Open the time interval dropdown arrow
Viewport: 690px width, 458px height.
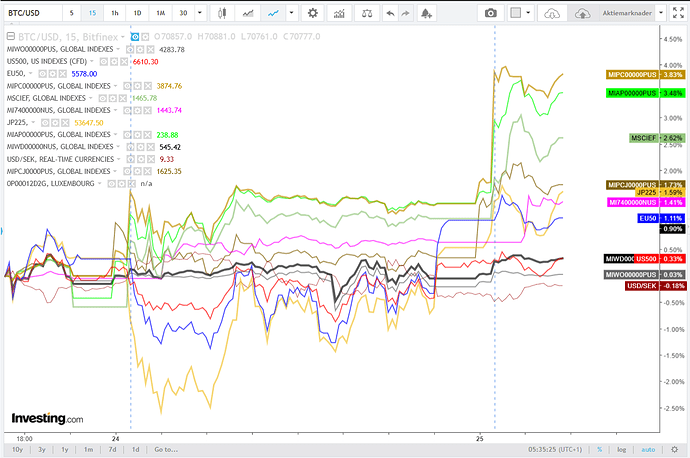coord(200,13)
